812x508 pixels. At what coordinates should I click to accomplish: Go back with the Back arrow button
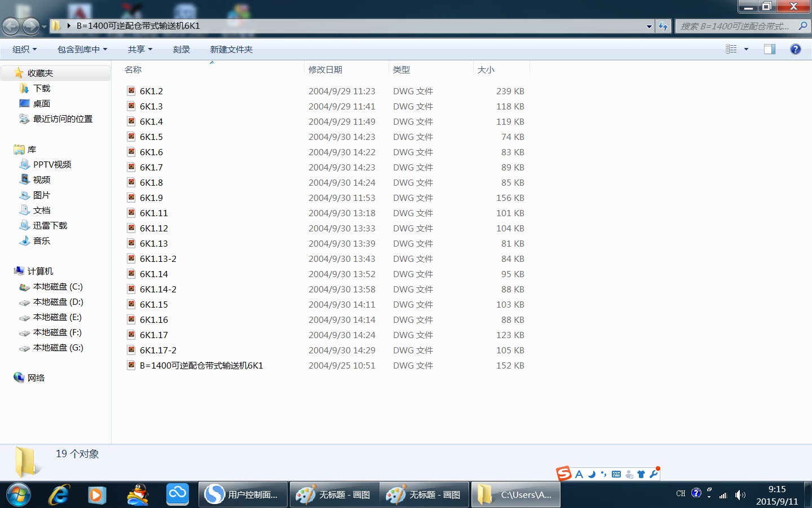click(11, 26)
